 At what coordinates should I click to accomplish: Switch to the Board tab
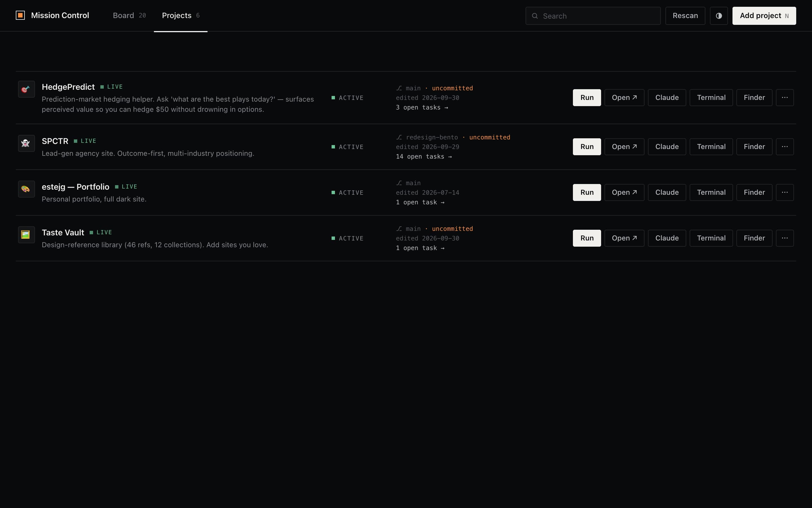click(x=129, y=16)
